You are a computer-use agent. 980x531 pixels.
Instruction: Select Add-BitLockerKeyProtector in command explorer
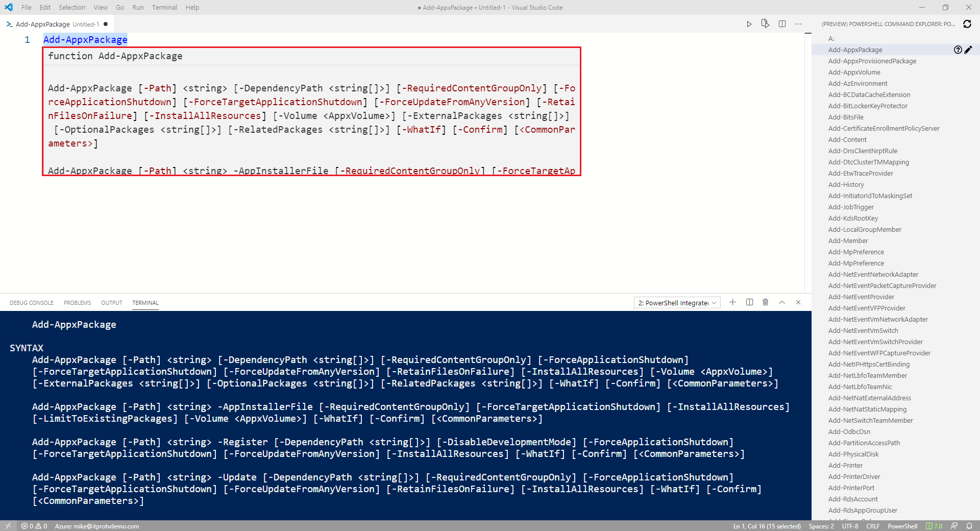[x=868, y=106]
